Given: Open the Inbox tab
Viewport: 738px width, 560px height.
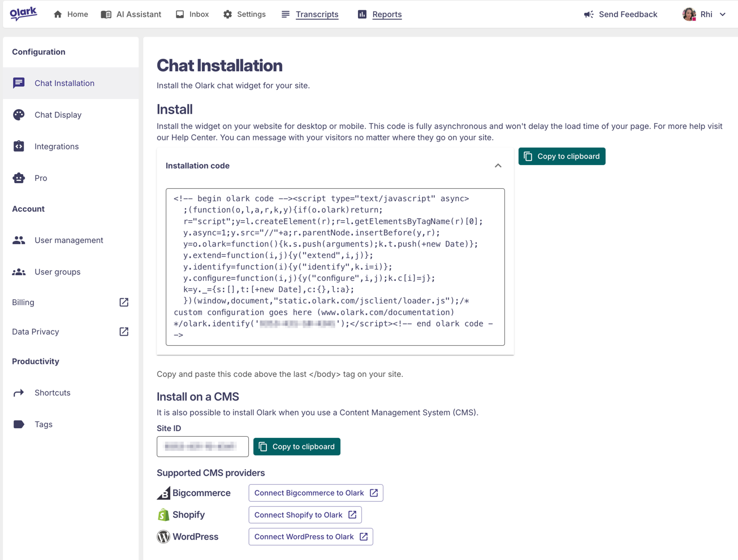Looking at the screenshot, I should pos(192,14).
